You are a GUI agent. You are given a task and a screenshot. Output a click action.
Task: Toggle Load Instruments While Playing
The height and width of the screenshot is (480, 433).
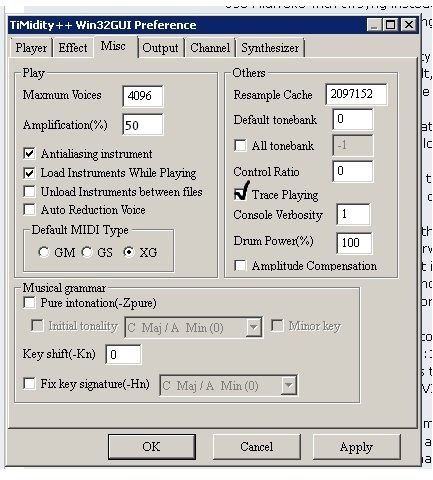tap(29, 173)
